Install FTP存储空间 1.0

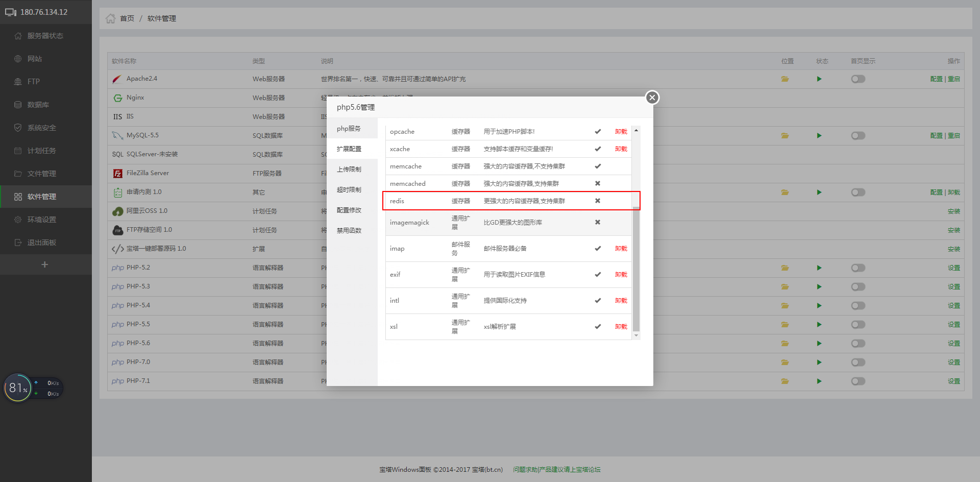[x=954, y=230]
